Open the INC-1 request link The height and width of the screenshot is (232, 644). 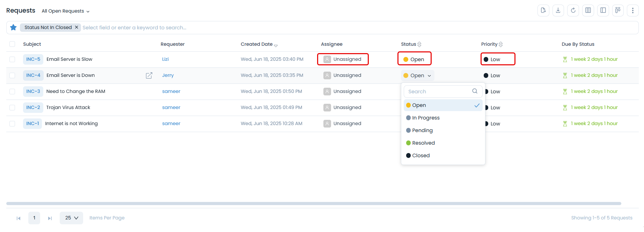pos(32,124)
